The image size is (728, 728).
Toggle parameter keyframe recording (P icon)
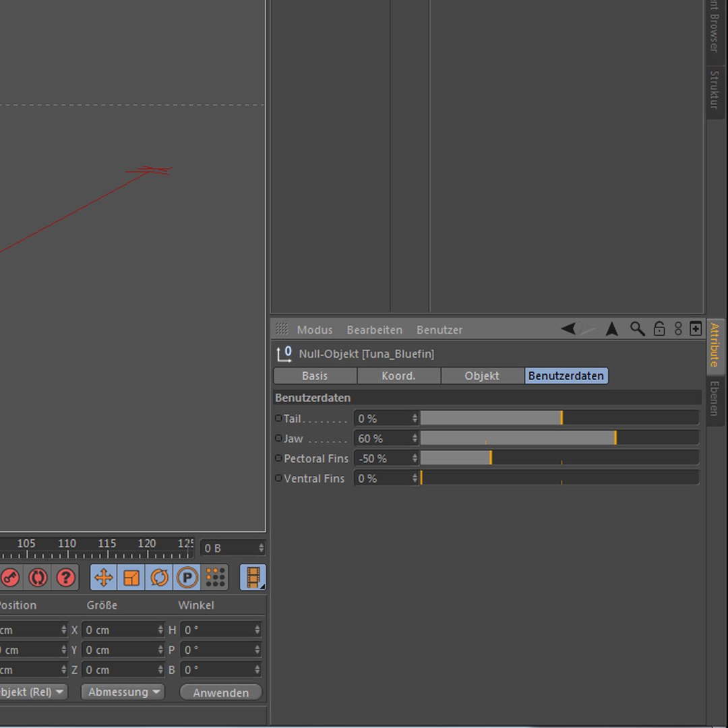pyautogui.click(x=187, y=578)
